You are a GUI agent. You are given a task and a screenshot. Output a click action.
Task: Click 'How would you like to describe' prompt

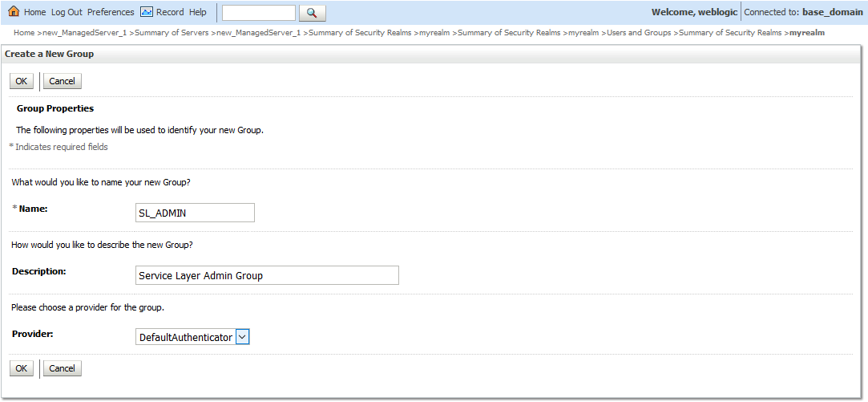coord(102,244)
